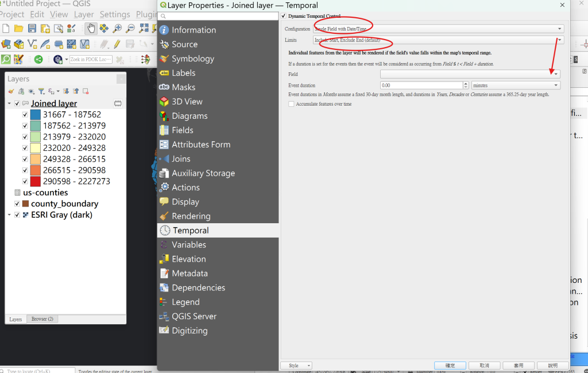The height and width of the screenshot is (373, 588).
Task: Toggle Dynamic Temporal Control checkbox
Action: 284,15
